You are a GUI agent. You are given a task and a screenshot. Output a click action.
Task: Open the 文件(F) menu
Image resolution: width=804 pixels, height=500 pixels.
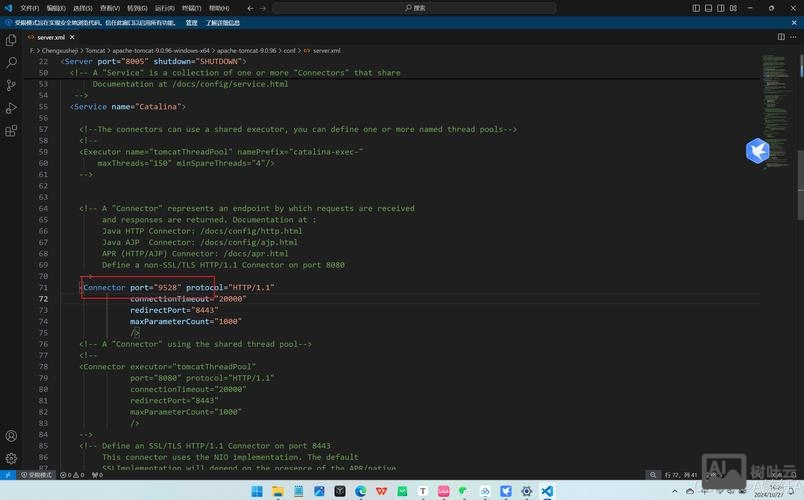coord(29,7)
